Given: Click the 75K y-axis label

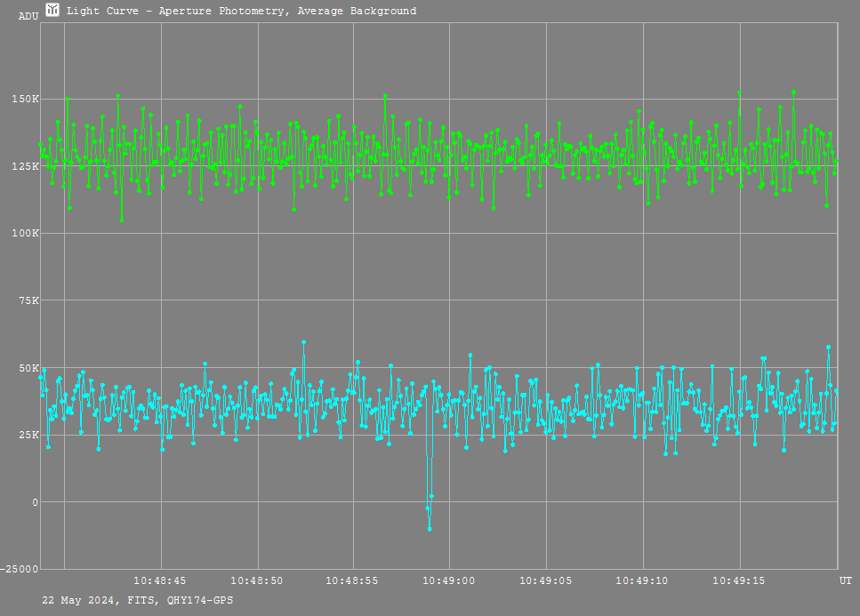Looking at the screenshot, I should point(29,300).
